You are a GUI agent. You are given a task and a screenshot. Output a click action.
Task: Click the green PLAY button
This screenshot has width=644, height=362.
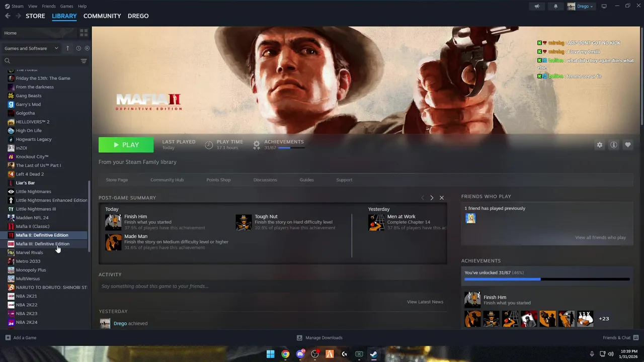click(126, 145)
